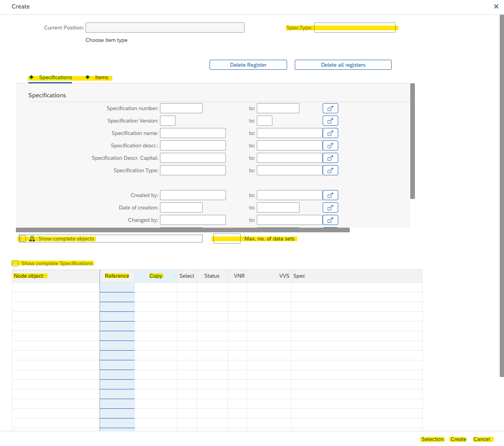The width and height of the screenshot is (504, 446).
Task: Click multiple selection icon for Specification name
Action: (330, 133)
